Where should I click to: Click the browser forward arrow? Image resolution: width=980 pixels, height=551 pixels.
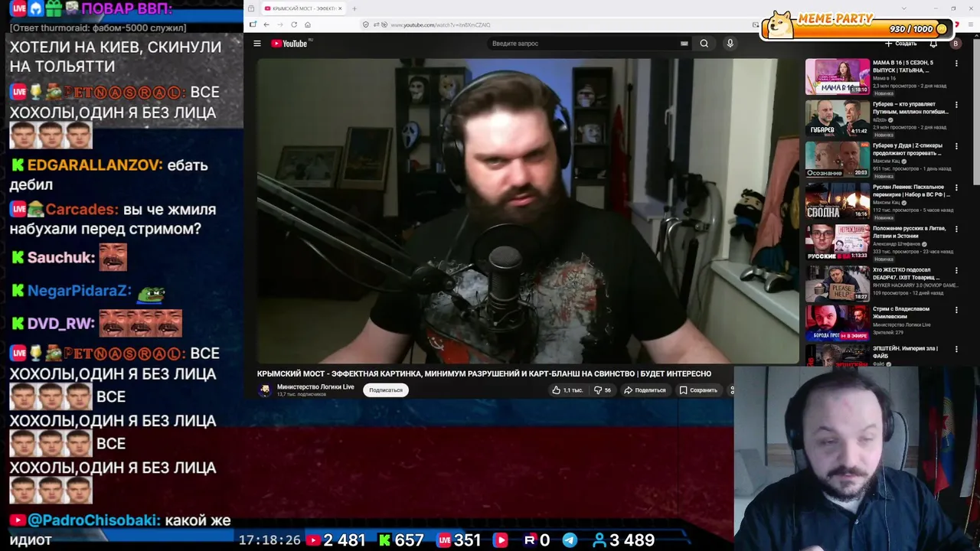click(279, 24)
